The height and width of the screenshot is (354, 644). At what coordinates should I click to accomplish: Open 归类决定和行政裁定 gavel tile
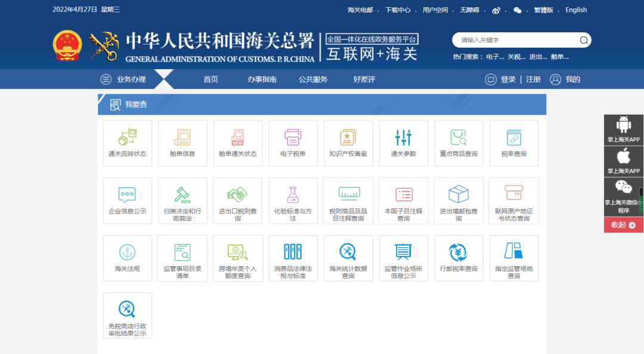[182, 201]
